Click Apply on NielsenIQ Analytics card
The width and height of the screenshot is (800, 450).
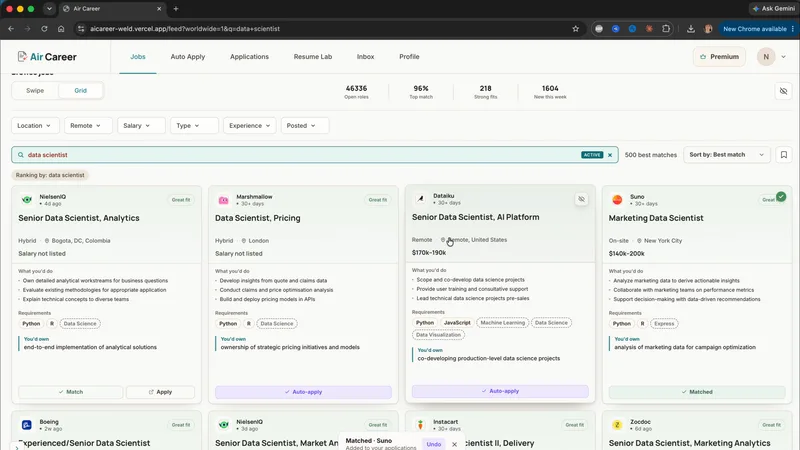pyautogui.click(x=160, y=392)
